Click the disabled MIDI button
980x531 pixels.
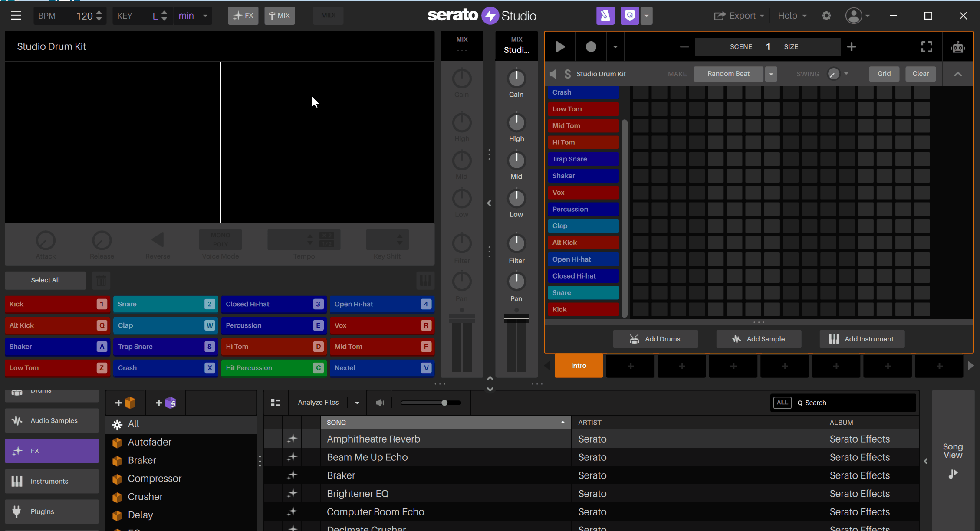pyautogui.click(x=328, y=16)
